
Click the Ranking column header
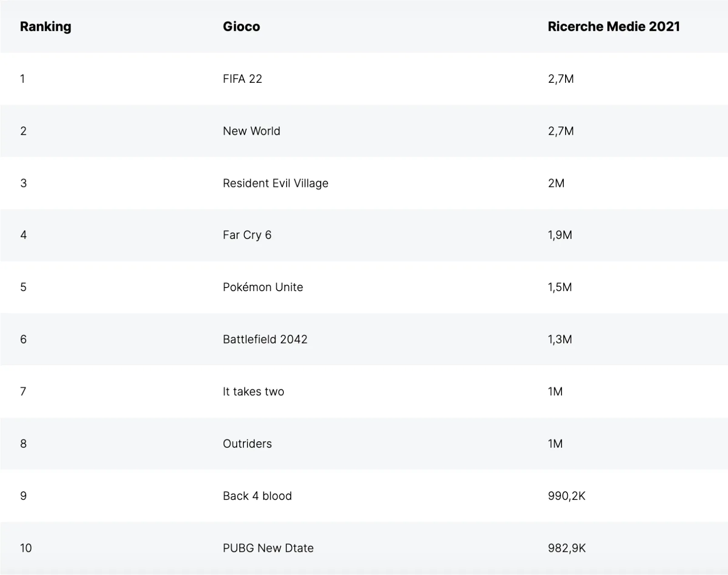[45, 26]
